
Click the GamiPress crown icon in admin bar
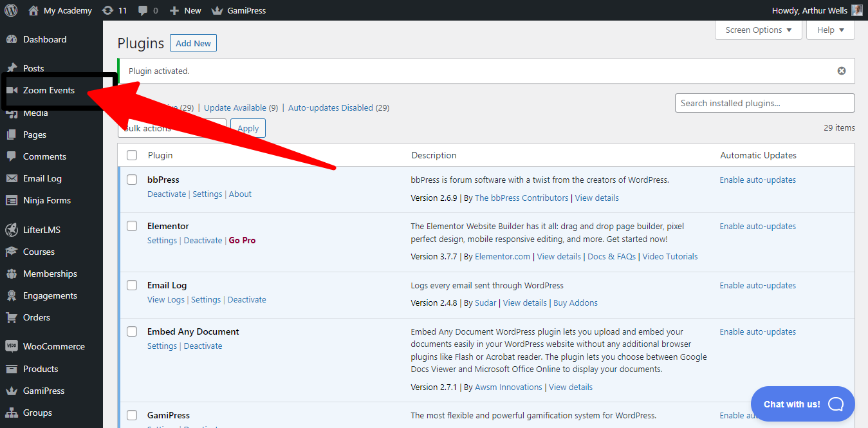[217, 10]
